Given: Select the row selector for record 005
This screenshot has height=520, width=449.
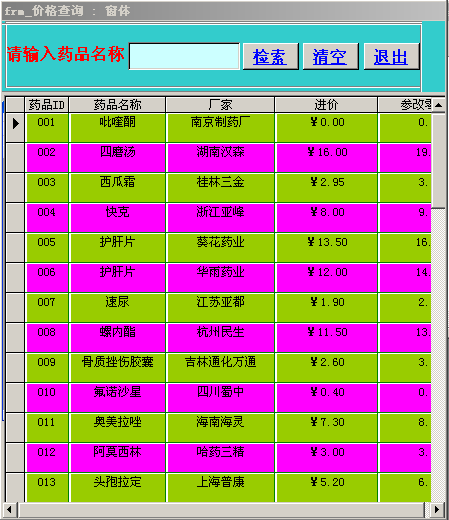Looking at the screenshot, I should point(15,248).
